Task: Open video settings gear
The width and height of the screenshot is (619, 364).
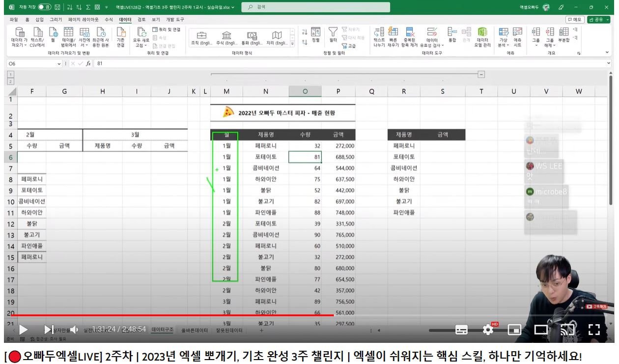Action: (488, 330)
